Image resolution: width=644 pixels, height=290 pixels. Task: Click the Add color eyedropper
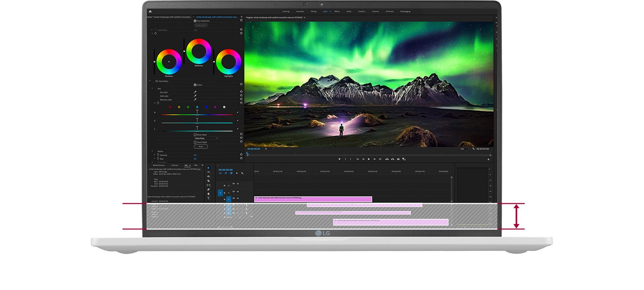[195, 96]
